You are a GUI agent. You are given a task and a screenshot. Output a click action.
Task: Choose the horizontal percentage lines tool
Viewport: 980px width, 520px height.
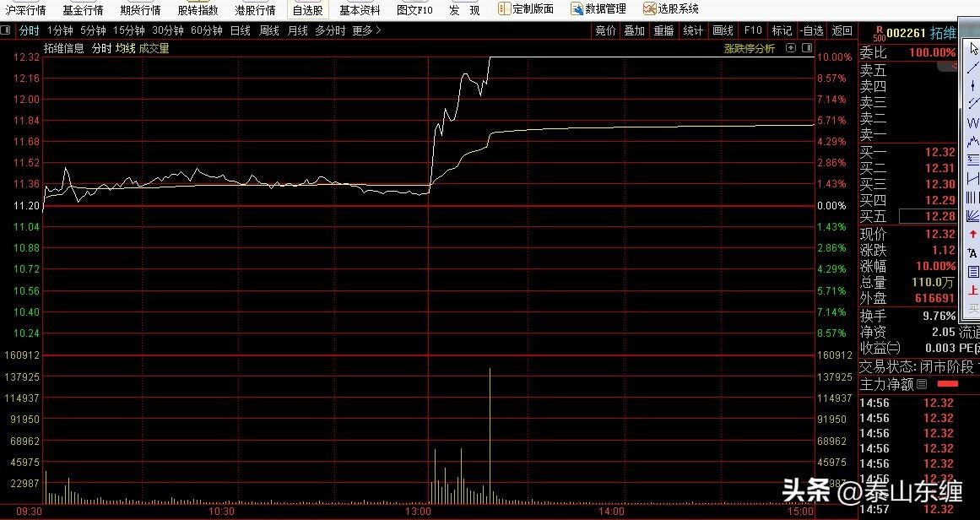point(973,160)
